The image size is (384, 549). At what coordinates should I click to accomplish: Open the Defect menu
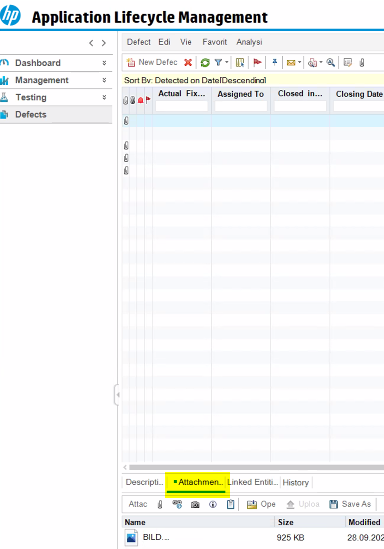coord(139,42)
